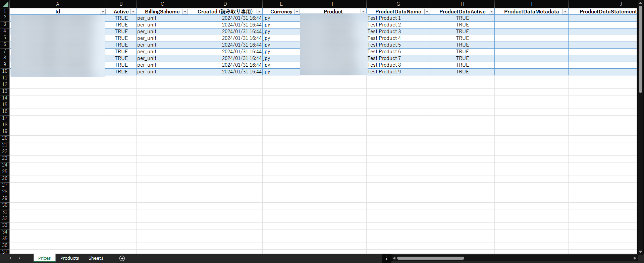Screen dimensions: 644x263
Task: Select ProductDataActive TRUE in row 10
Action: click(462, 72)
